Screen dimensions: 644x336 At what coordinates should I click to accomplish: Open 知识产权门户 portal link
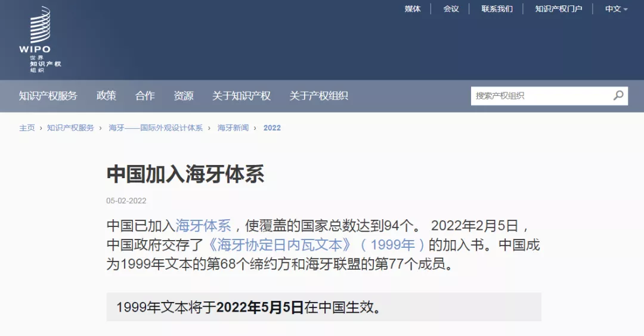pos(559,9)
